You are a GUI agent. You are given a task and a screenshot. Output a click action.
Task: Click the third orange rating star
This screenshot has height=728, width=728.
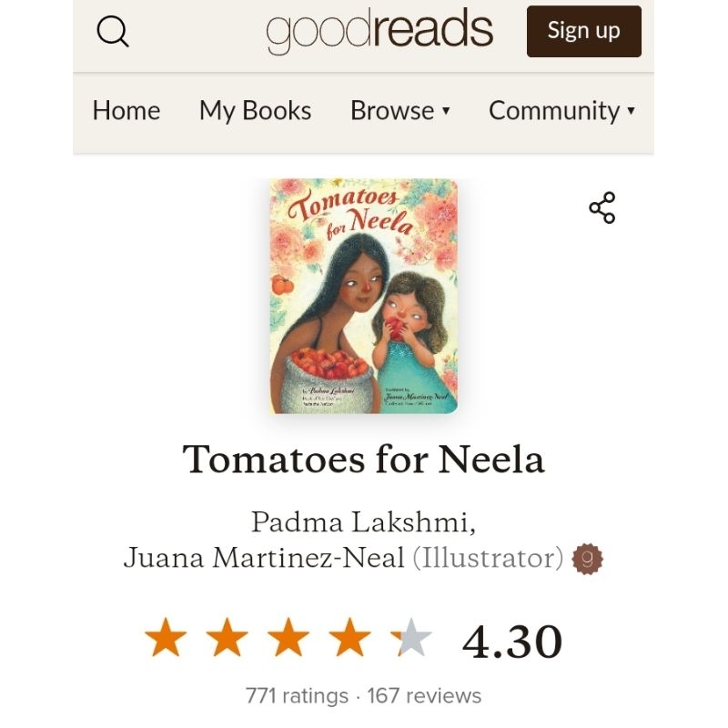tap(288, 638)
